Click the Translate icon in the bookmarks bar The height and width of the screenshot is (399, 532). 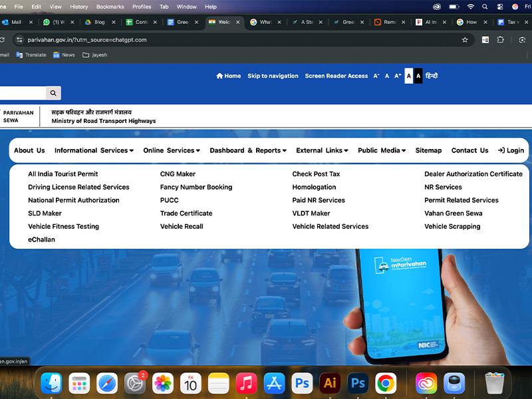pos(18,55)
